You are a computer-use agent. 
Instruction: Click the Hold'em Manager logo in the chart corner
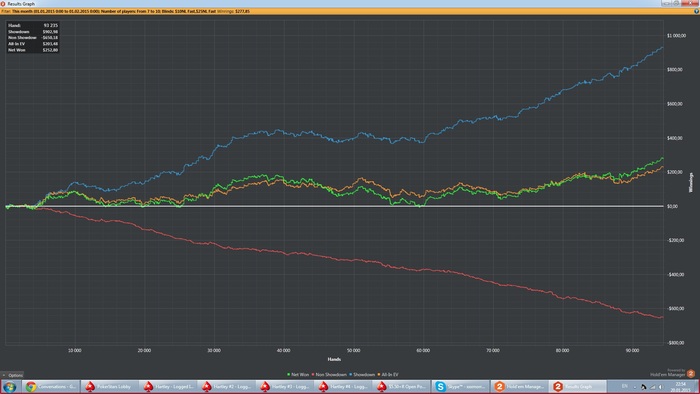click(x=691, y=374)
